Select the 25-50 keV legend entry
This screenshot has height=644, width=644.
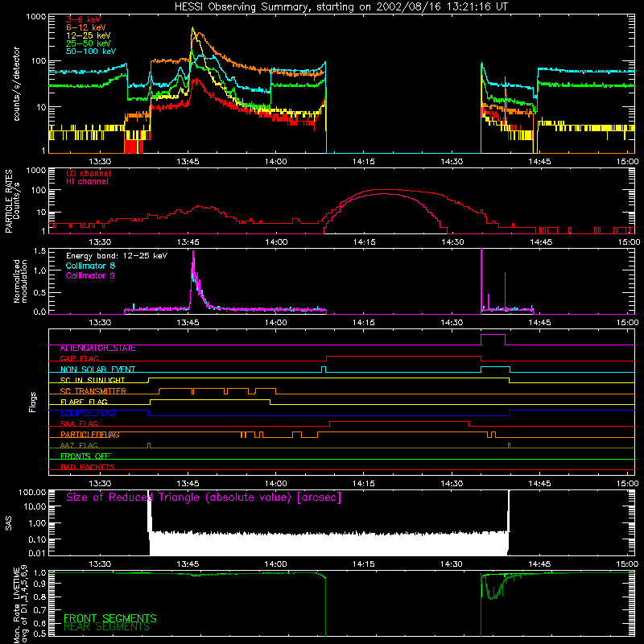(88, 43)
